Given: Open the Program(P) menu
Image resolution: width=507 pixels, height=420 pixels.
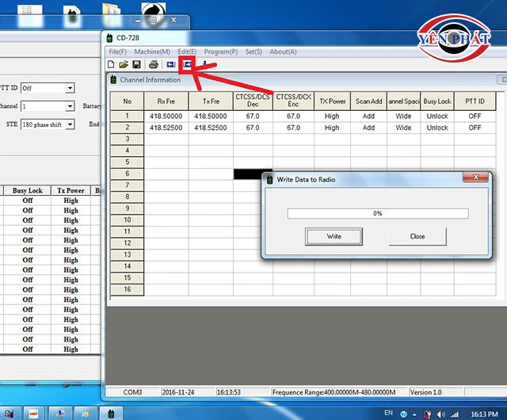Looking at the screenshot, I should [x=222, y=52].
